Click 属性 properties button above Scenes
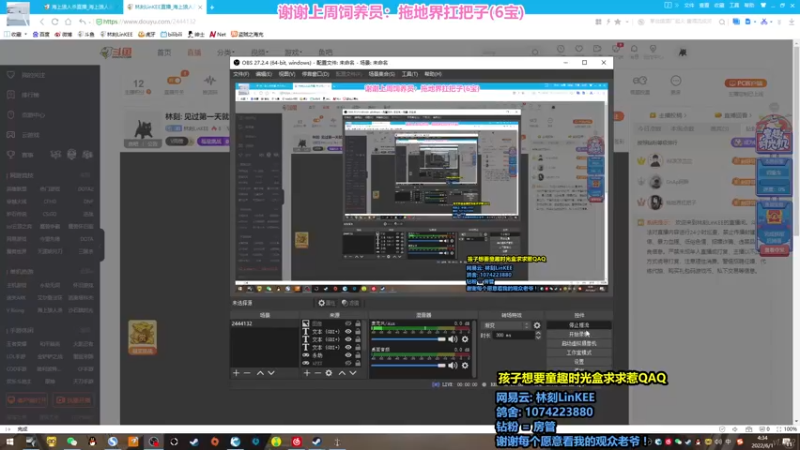 tap(327, 303)
